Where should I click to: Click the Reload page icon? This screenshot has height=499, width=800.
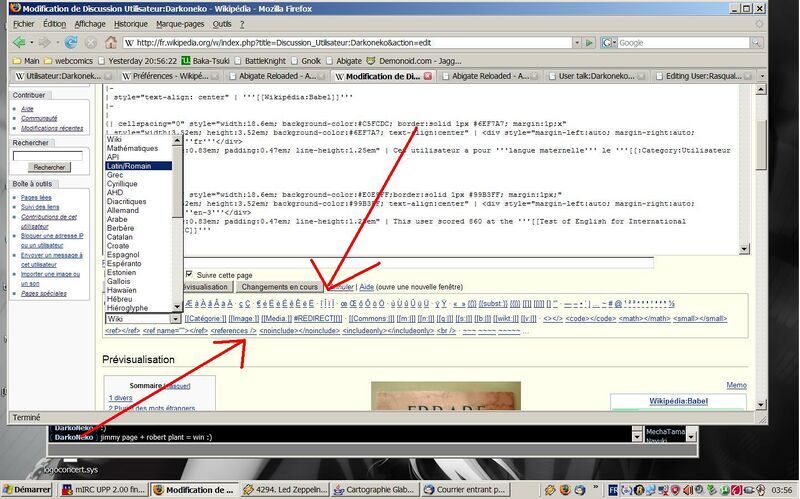[71, 43]
